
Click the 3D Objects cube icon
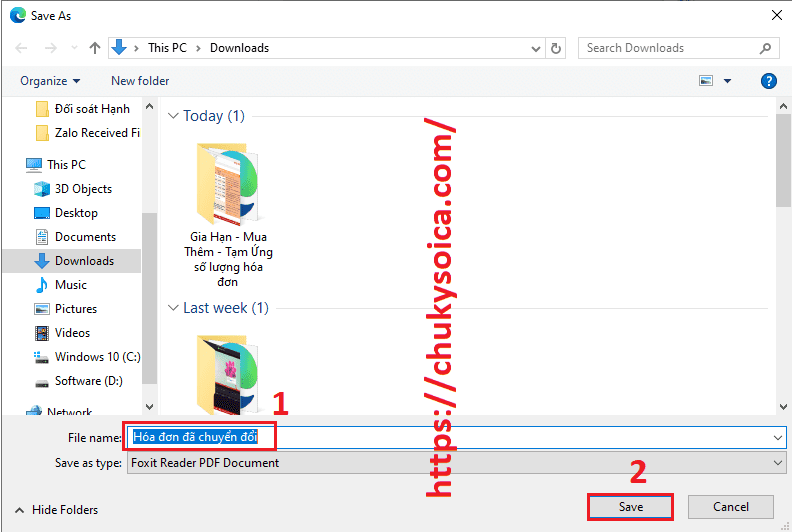42,189
